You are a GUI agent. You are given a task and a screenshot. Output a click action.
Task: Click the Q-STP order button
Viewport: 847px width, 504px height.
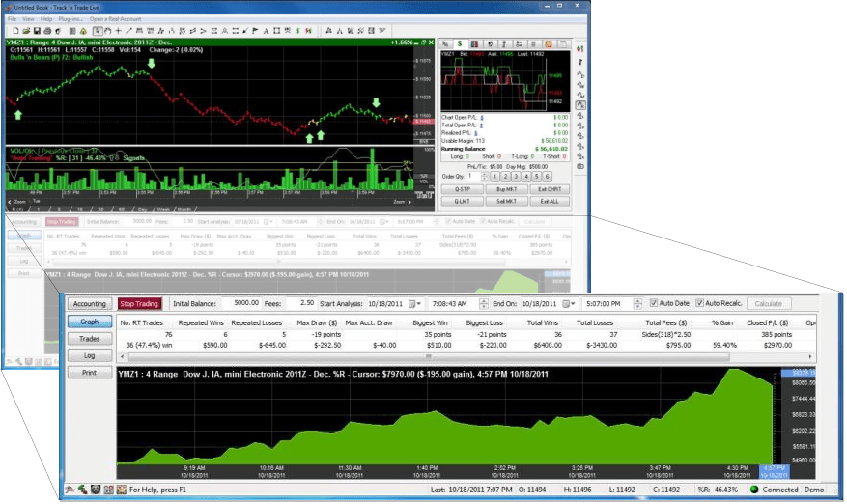click(463, 189)
